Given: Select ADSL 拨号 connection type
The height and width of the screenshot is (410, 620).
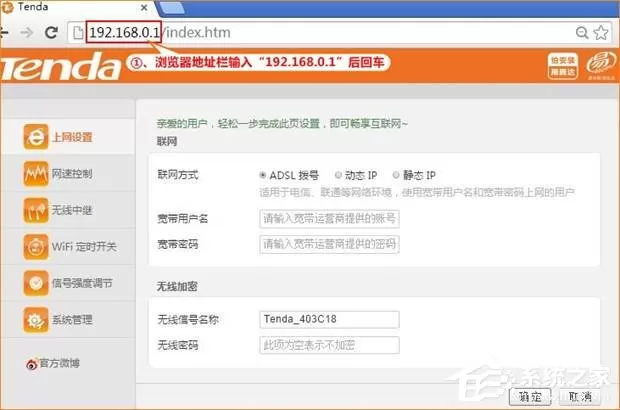Looking at the screenshot, I should (263, 175).
